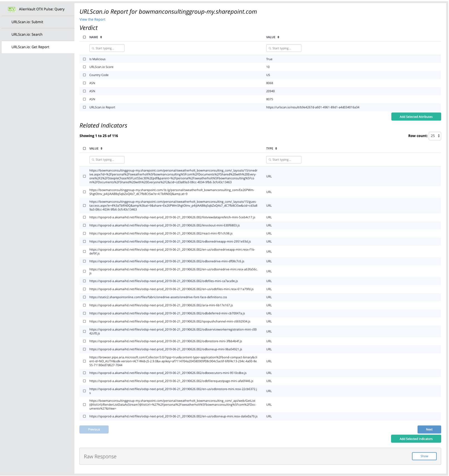
Task: Open URLScan.io: Submit in sidebar
Action: pyautogui.click(x=27, y=22)
